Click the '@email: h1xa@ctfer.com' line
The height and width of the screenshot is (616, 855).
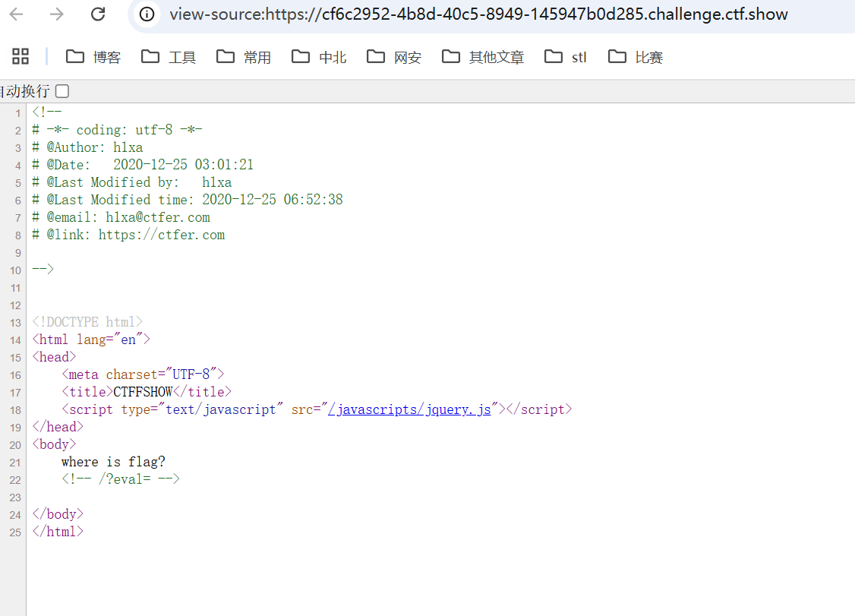click(x=121, y=217)
